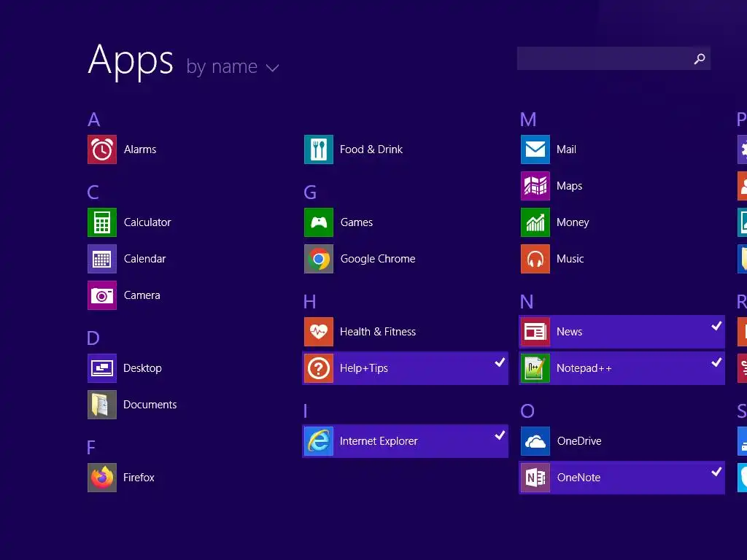This screenshot has width=747, height=560.
Task: Click the Alarms label text
Action: [x=140, y=149]
